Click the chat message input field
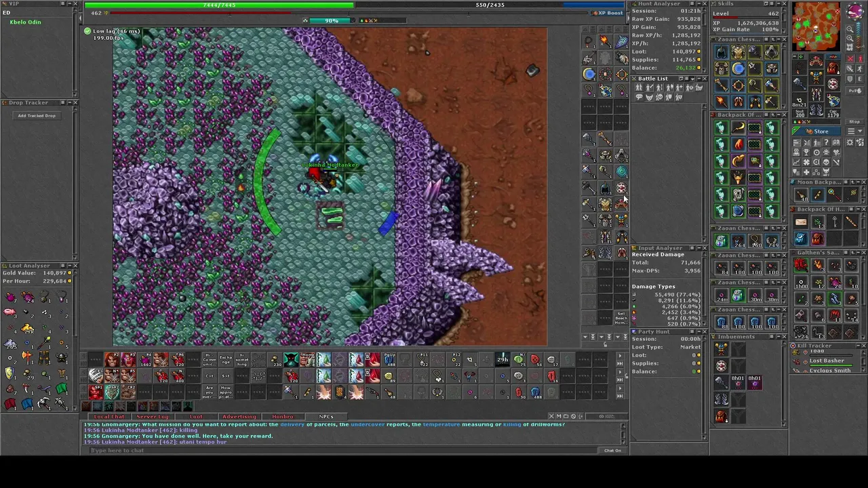Image resolution: width=868 pixels, height=488 pixels. (x=342, y=450)
